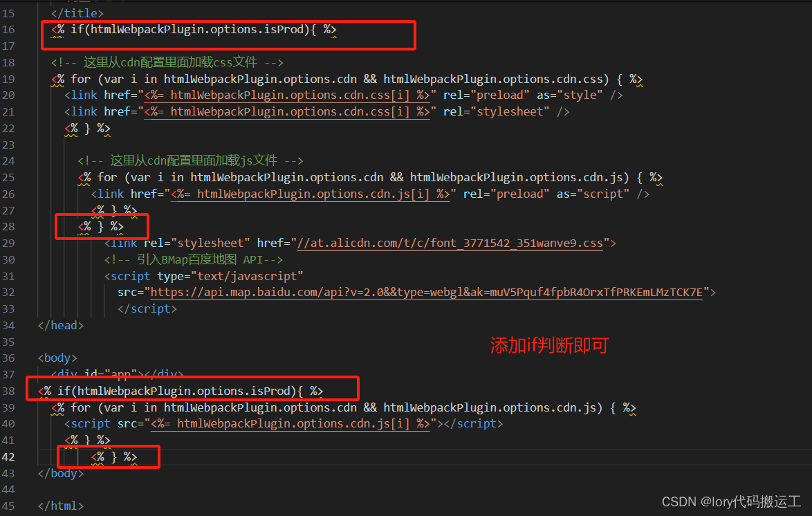Viewport: 812px width, 516px height.
Task: Click the closing </html> tag
Action: [61, 506]
